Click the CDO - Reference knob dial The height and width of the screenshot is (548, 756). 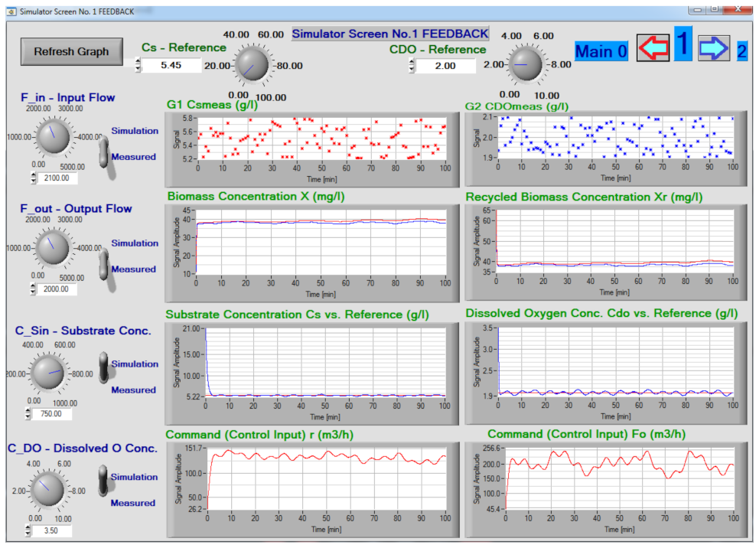[524, 64]
